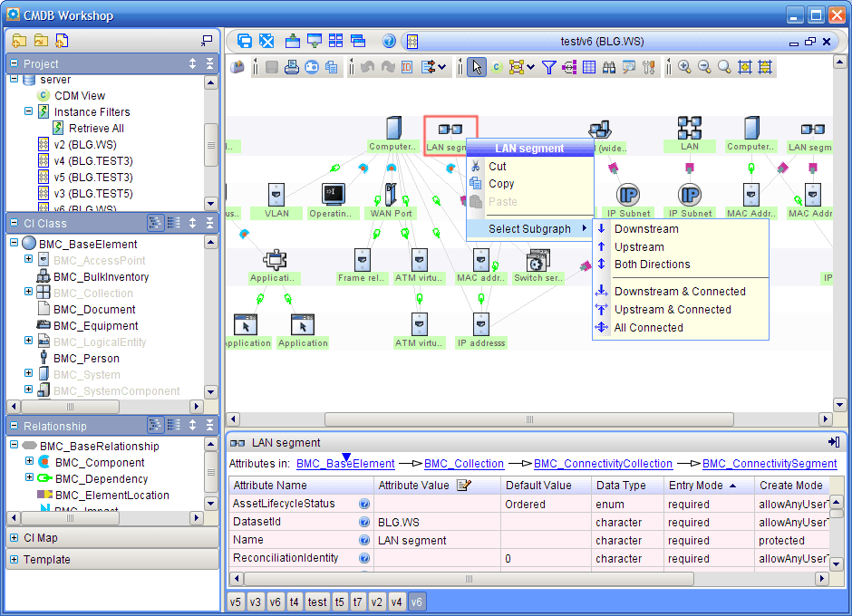This screenshot has height=616, width=852.
Task: Toggle the attribute value edit icon
Action: coord(463,485)
